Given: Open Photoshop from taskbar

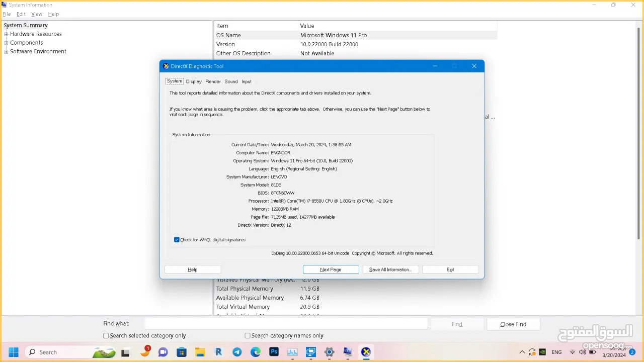Looking at the screenshot, I should click(x=274, y=352).
